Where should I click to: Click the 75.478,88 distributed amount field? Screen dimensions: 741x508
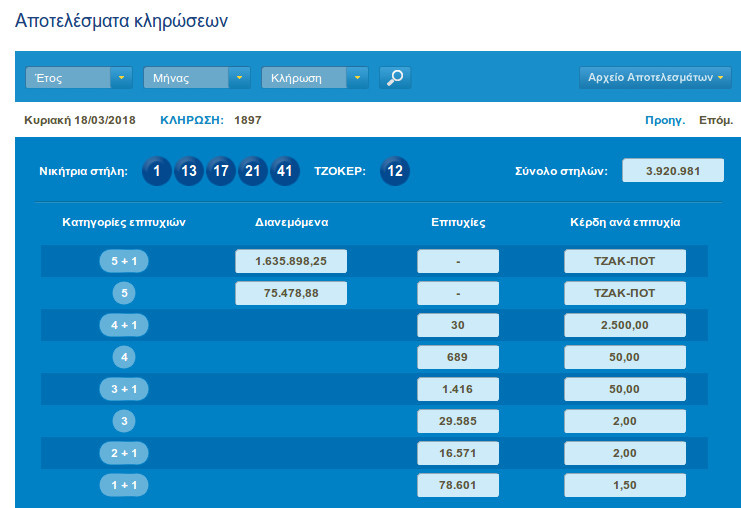tap(291, 293)
